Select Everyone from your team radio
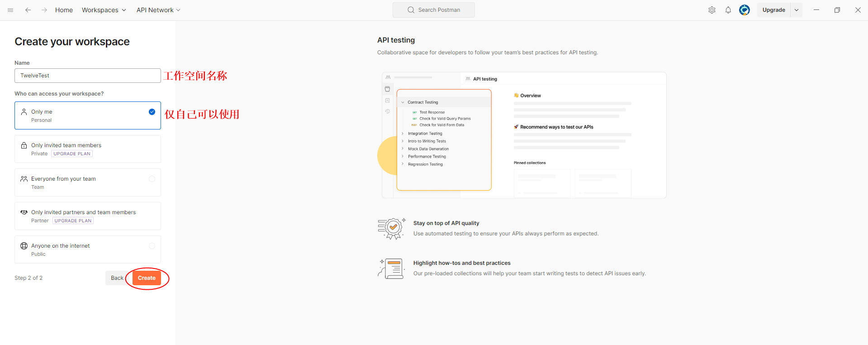The width and height of the screenshot is (868, 345). [152, 179]
